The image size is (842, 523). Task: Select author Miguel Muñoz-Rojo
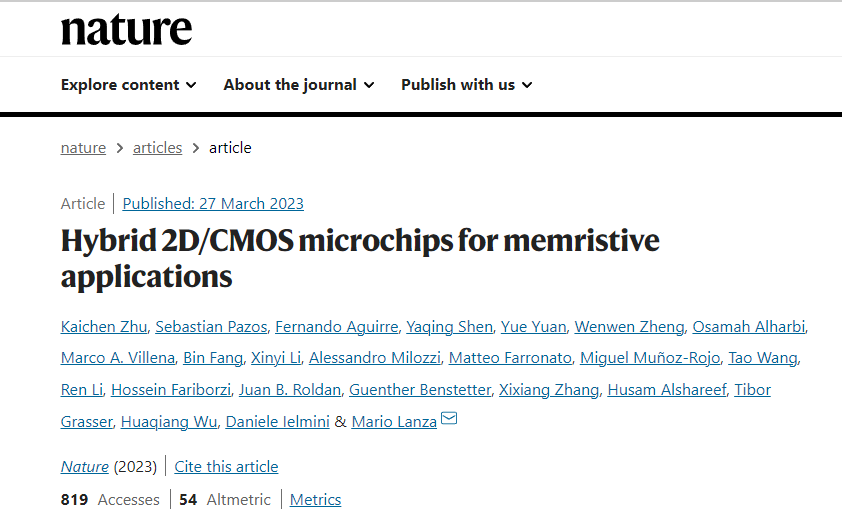pos(650,358)
